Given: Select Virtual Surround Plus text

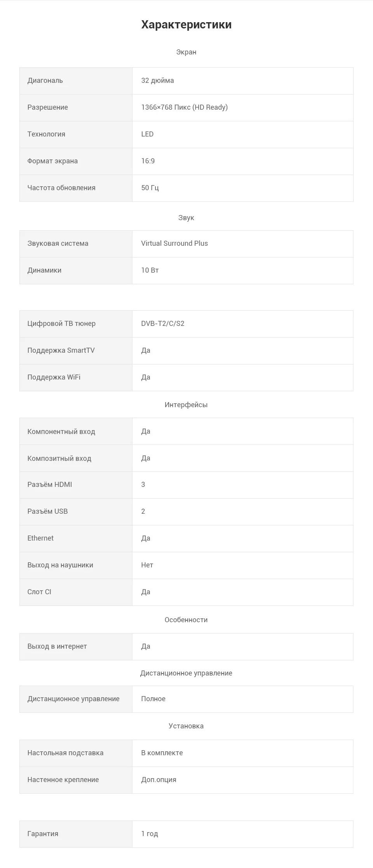Looking at the screenshot, I should point(174,243).
